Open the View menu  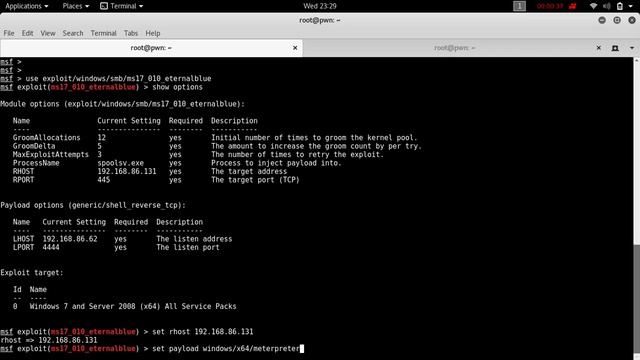(x=48, y=33)
